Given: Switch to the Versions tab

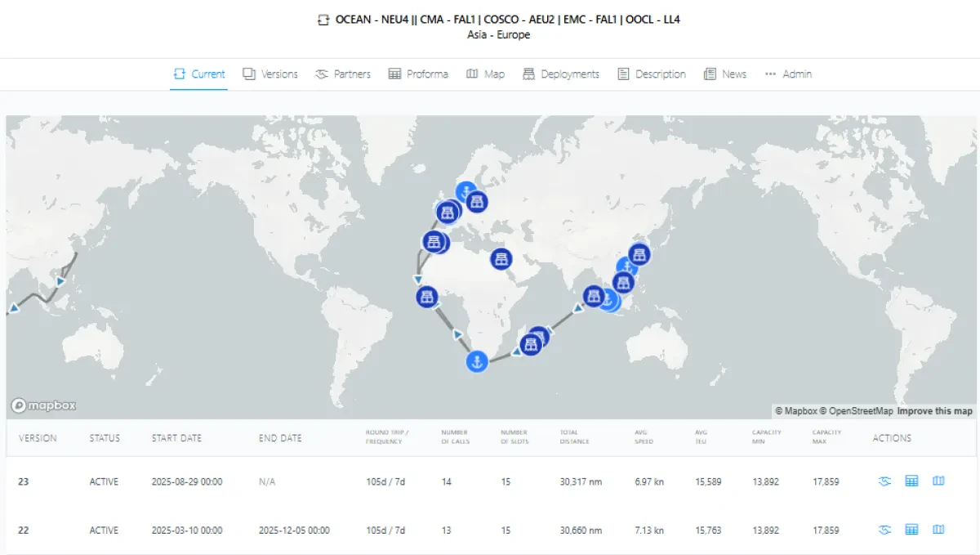Looking at the screenshot, I should (270, 74).
